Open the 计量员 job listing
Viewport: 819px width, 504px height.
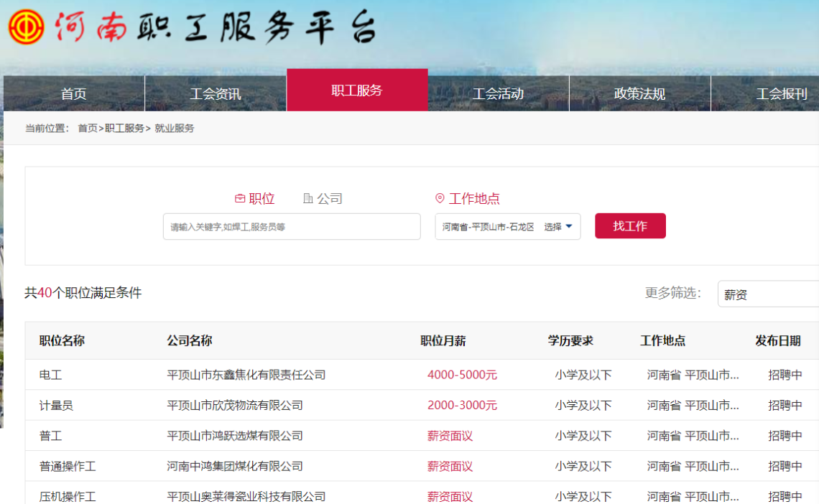coord(57,406)
